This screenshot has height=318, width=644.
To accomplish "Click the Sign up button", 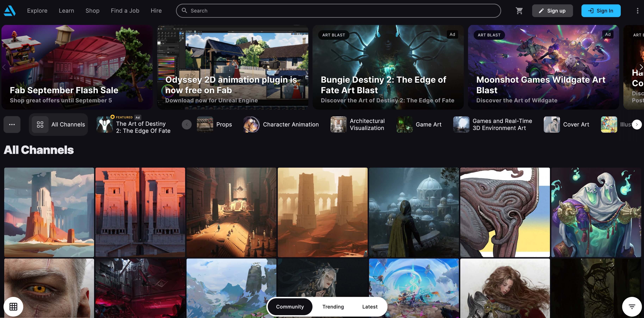I will coord(552,11).
